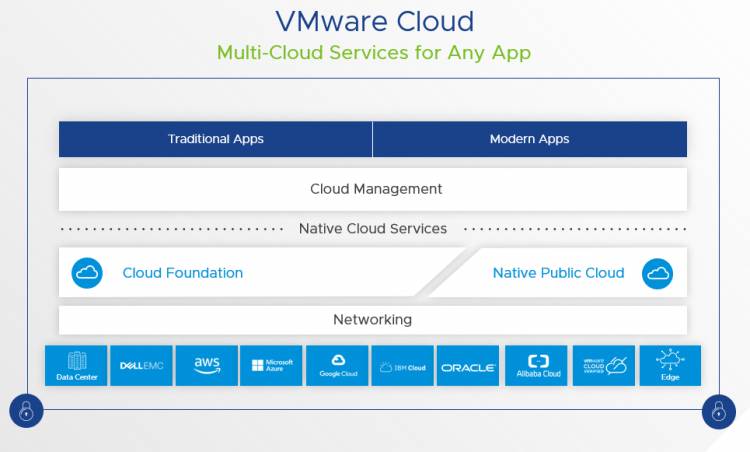Image resolution: width=750 pixels, height=452 pixels.
Task: Switch to the Traditional Apps tab
Action: 215,139
